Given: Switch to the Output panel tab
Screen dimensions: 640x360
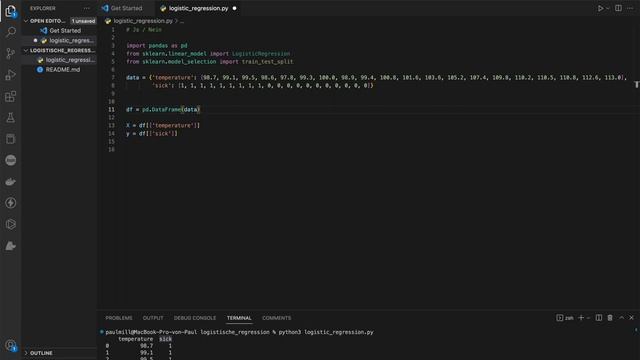Looking at the screenshot, I should [153, 318].
